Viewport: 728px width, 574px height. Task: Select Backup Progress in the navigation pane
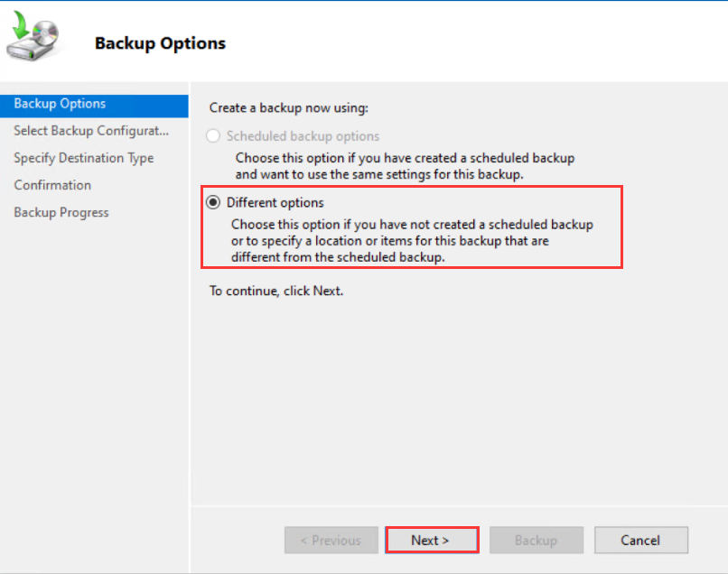61,212
